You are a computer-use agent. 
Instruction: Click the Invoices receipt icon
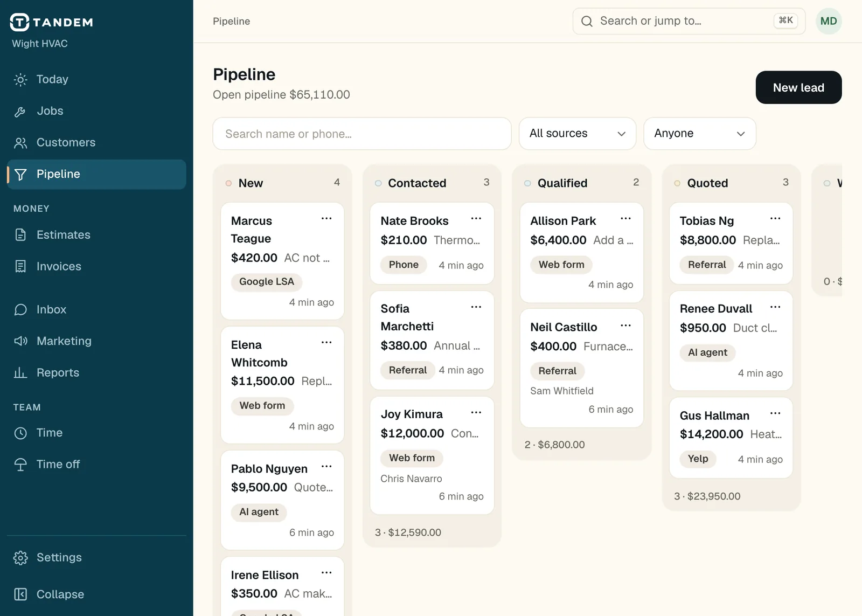20,266
